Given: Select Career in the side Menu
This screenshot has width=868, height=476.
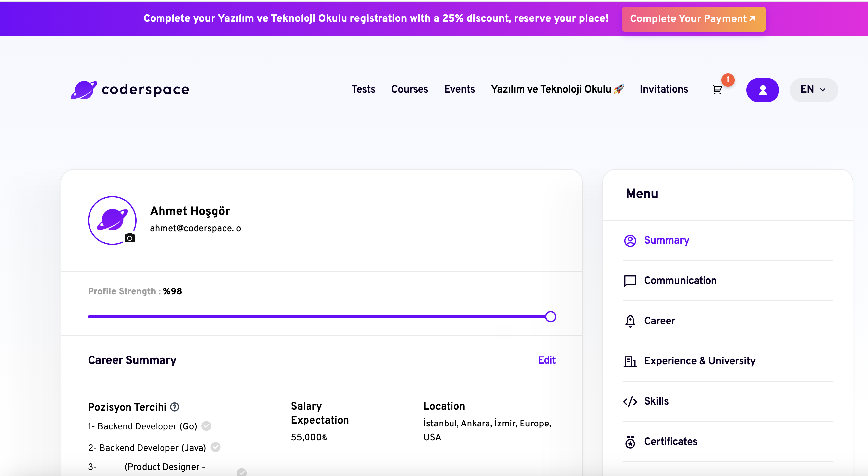Looking at the screenshot, I should pyautogui.click(x=728, y=321).
